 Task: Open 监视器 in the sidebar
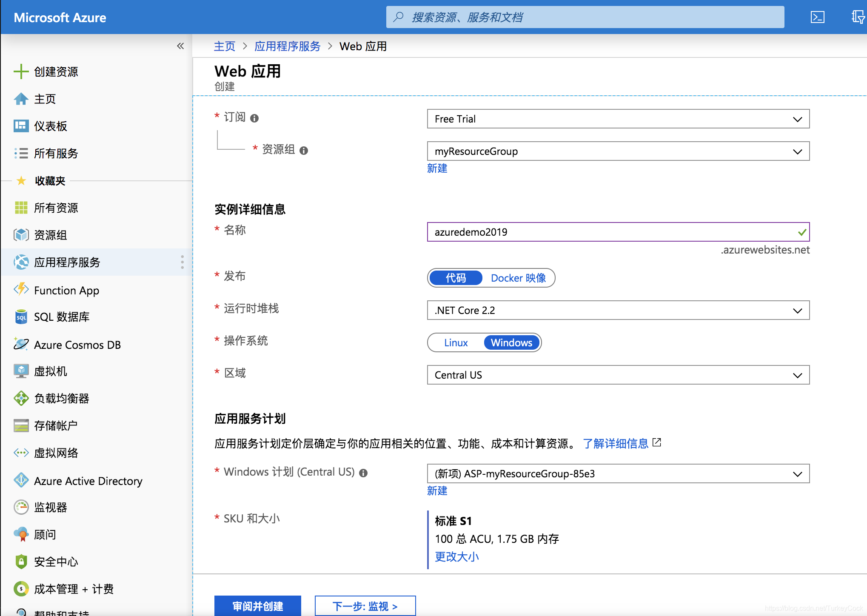pyautogui.click(x=51, y=507)
